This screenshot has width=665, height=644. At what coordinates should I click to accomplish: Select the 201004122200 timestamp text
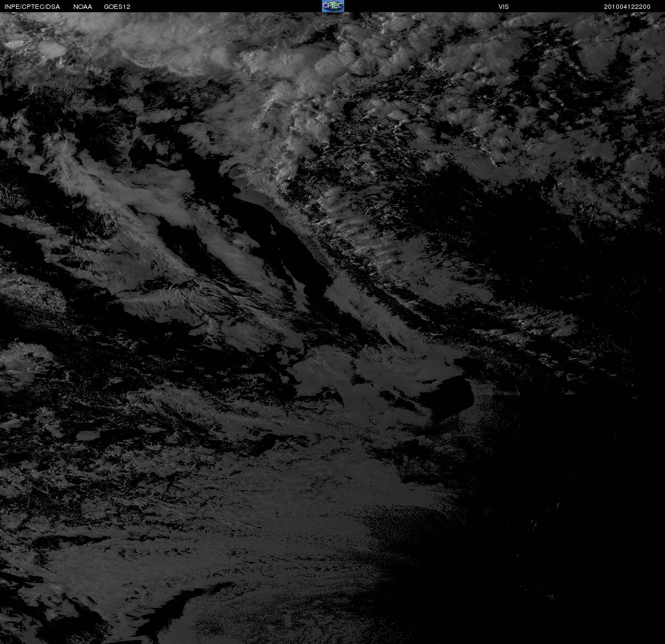(x=627, y=7)
